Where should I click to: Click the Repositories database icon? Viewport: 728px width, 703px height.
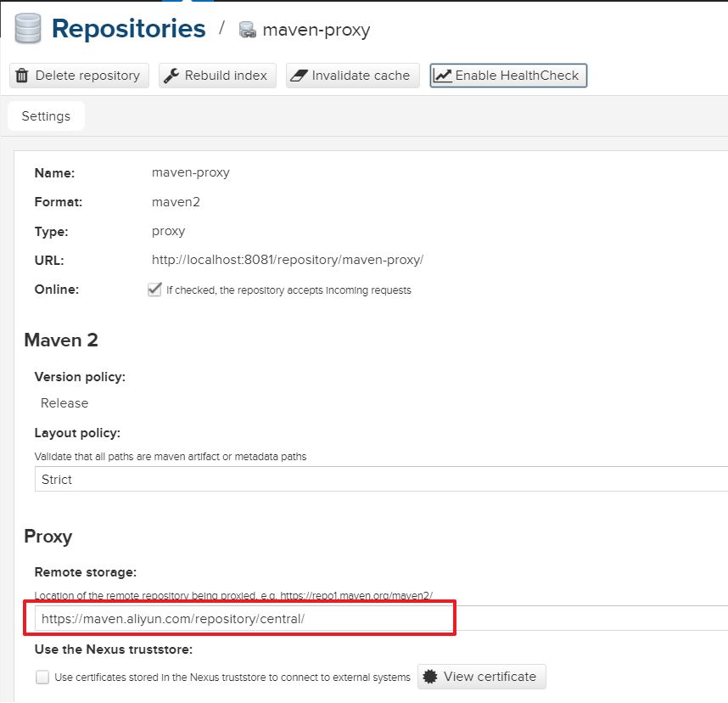coord(28,28)
